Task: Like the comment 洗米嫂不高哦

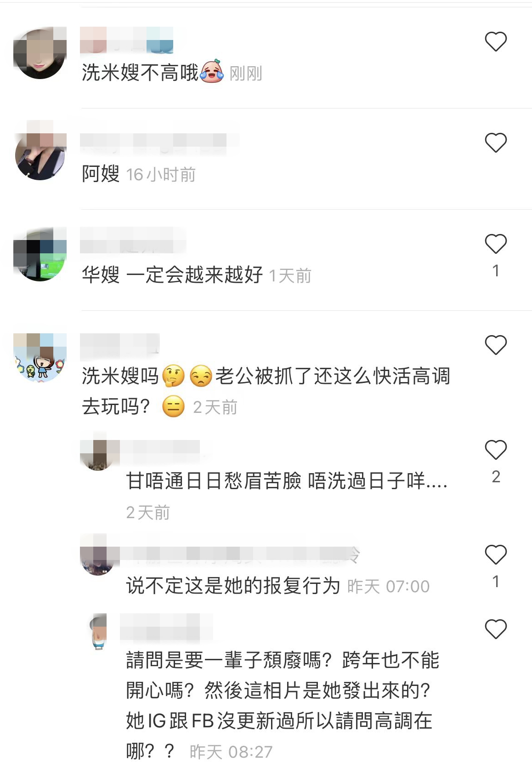Action: tap(496, 41)
